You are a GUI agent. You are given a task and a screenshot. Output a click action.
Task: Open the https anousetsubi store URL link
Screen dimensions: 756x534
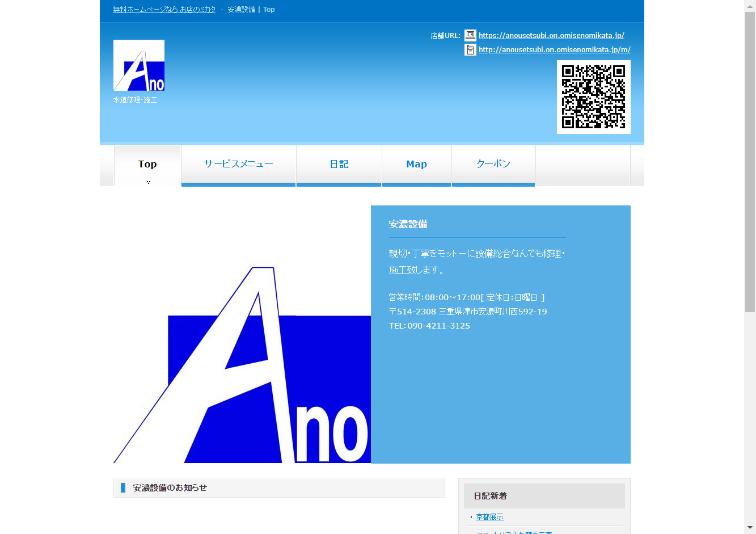click(551, 35)
